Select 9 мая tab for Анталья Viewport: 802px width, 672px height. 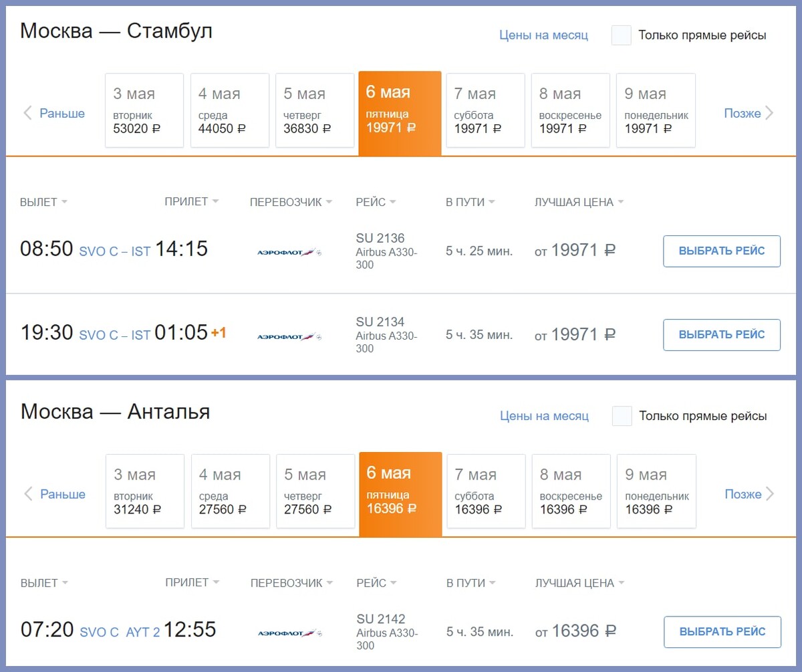(x=656, y=491)
